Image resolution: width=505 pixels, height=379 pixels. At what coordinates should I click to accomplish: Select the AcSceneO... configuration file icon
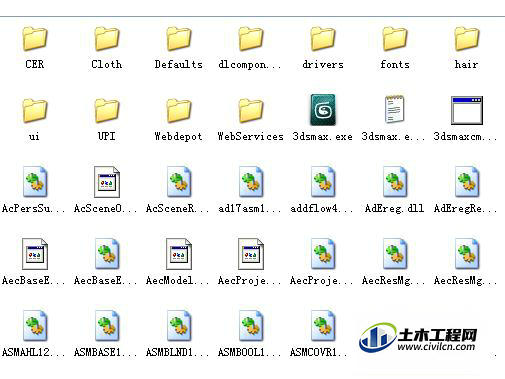click(107, 182)
